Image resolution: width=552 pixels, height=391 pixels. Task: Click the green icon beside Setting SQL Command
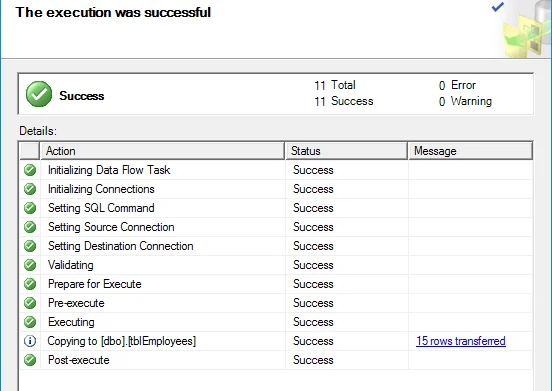(30, 208)
